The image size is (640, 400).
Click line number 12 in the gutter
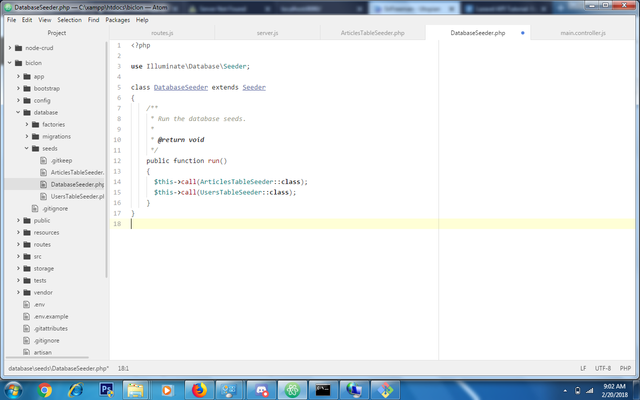[117, 161]
